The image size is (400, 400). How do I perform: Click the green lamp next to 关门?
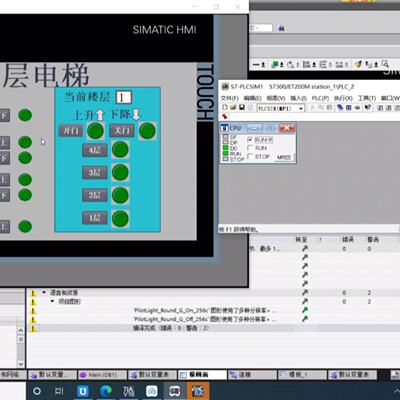pyautogui.click(x=147, y=131)
